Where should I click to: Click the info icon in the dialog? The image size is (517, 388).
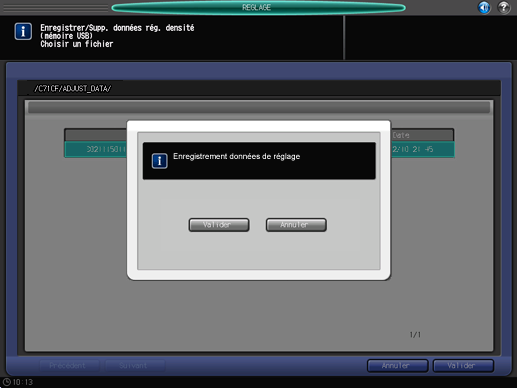tap(159, 161)
